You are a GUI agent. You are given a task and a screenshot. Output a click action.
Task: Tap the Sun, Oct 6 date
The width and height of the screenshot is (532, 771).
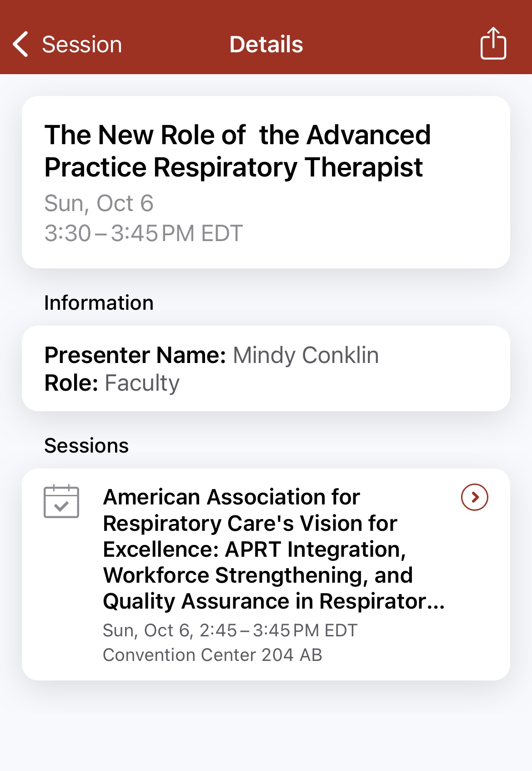click(99, 203)
